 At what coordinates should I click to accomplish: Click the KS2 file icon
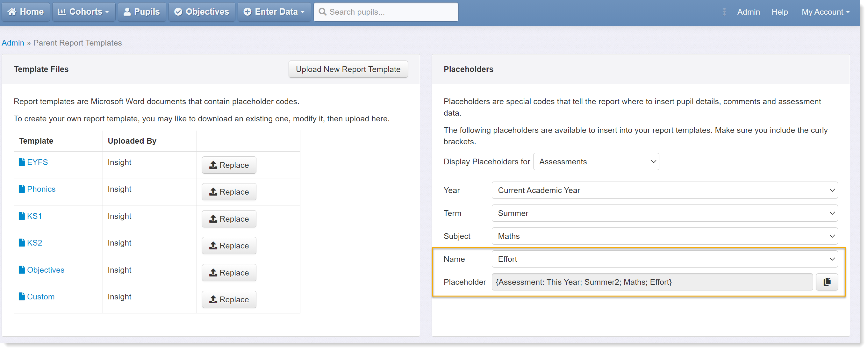click(22, 243)
